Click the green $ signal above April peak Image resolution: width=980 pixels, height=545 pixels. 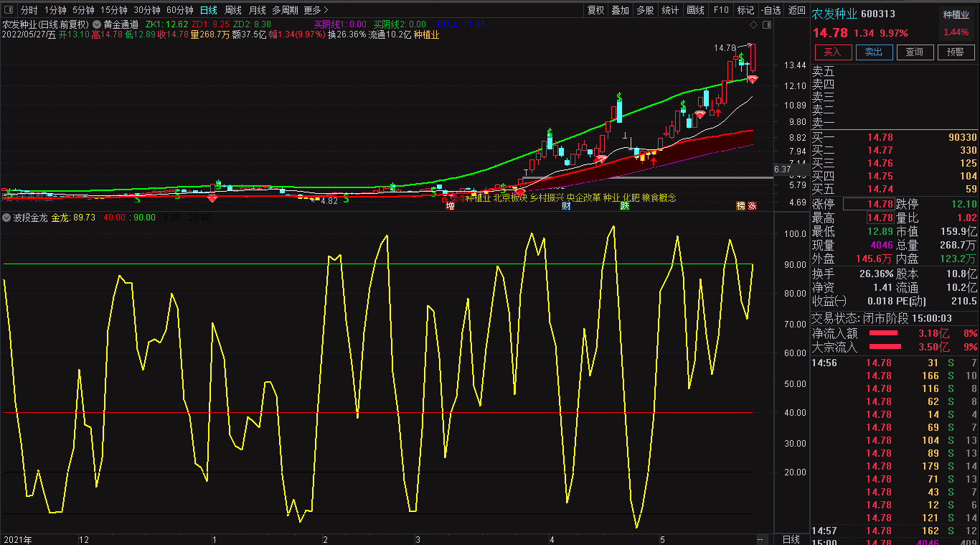coord(618,97)
